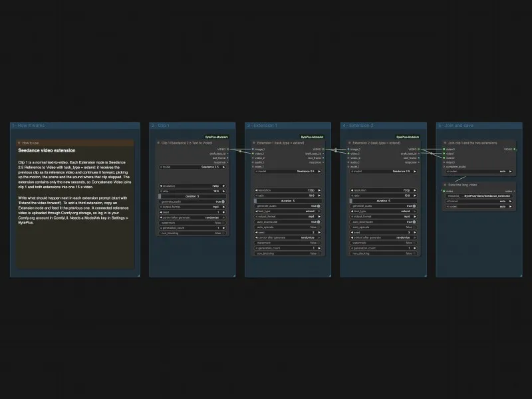The width and height of the screenshot is (532, 399).
Task: Open the model dropdown in the Clip 1 node
Action: pyautogui.click(x=192, y=167)
